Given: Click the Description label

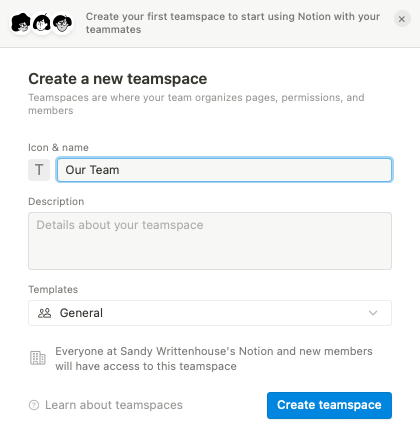Looking at the screenshot, I should [56, 202].
